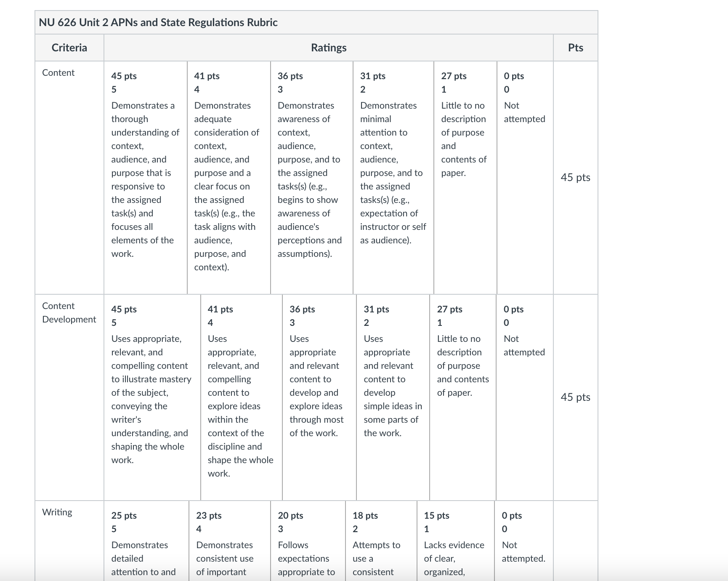The height and width of the screenshot is (581, 728).
Task: Select the 20 pts Writing rating
Action: (308, 541)
